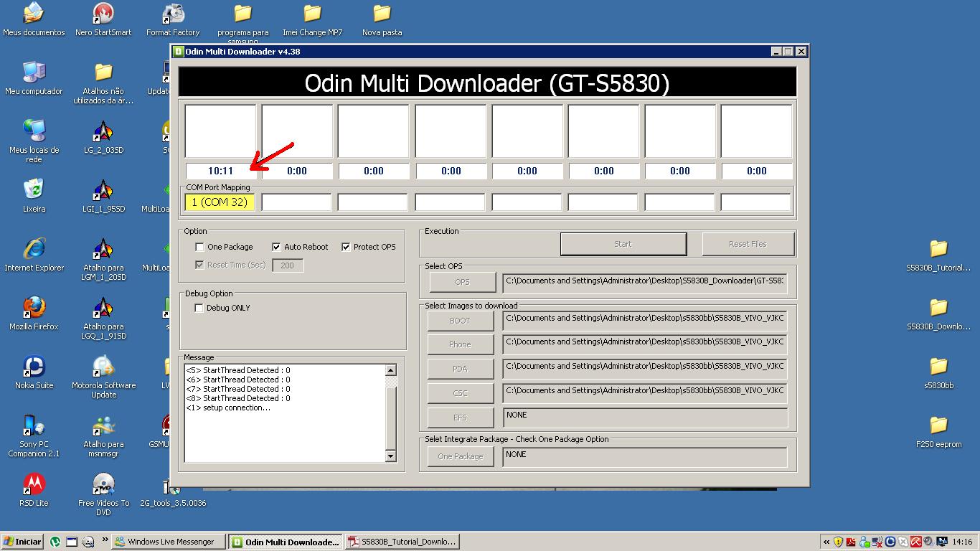Open RSD Lite desktop shortcut
The height and width of the screenshot is (551, 980).
(x=33, y=491)
